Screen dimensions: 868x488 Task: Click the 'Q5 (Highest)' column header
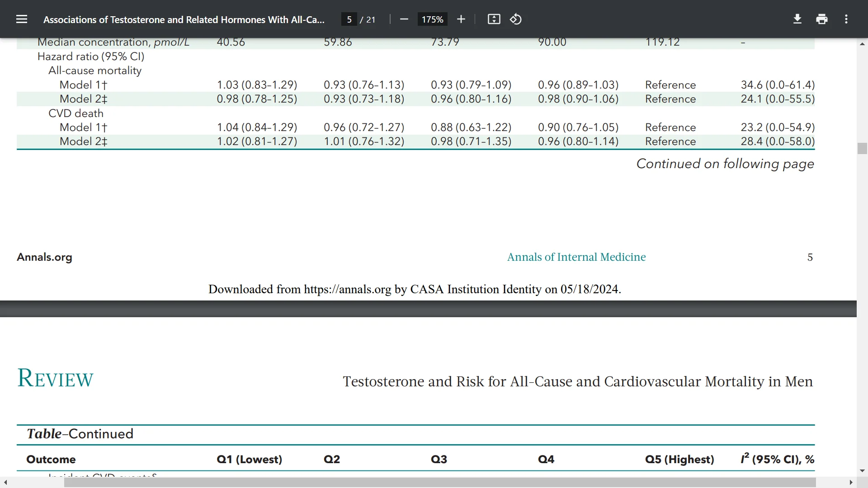[679, 460]
